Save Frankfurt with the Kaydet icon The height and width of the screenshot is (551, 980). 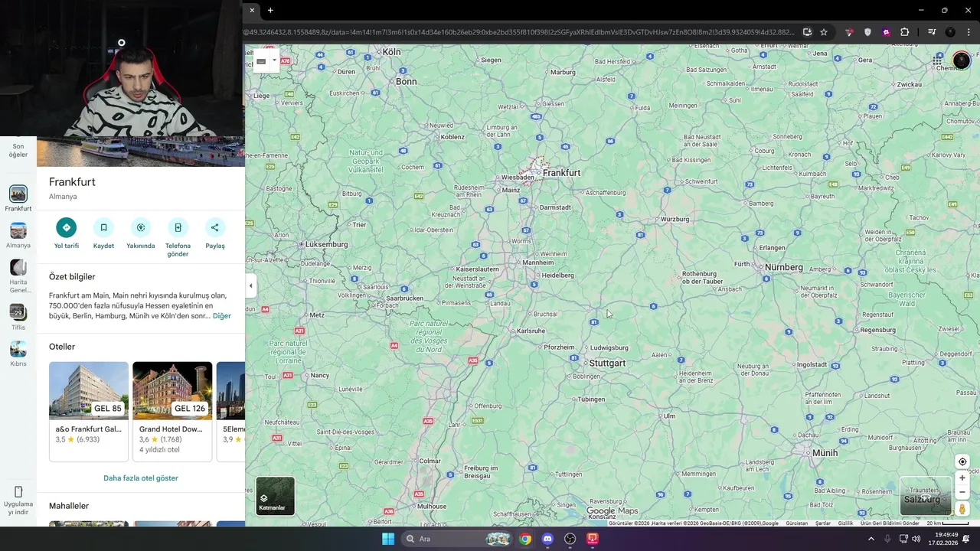tap(103, 227)
